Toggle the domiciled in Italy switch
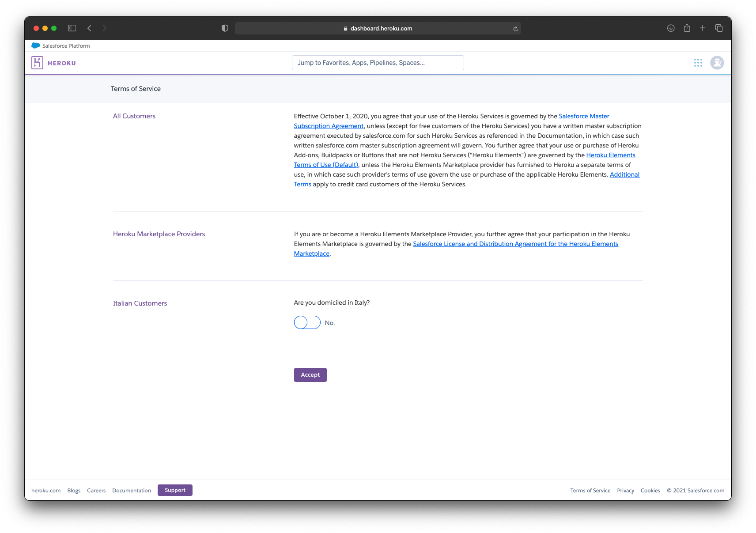 (x=307, y=322)
